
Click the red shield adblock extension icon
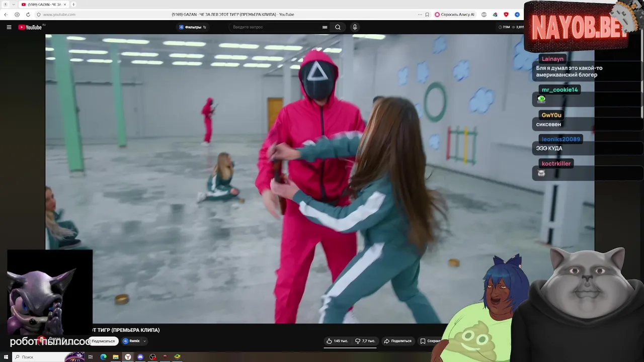pyautogui.click(x=506, y=15)
